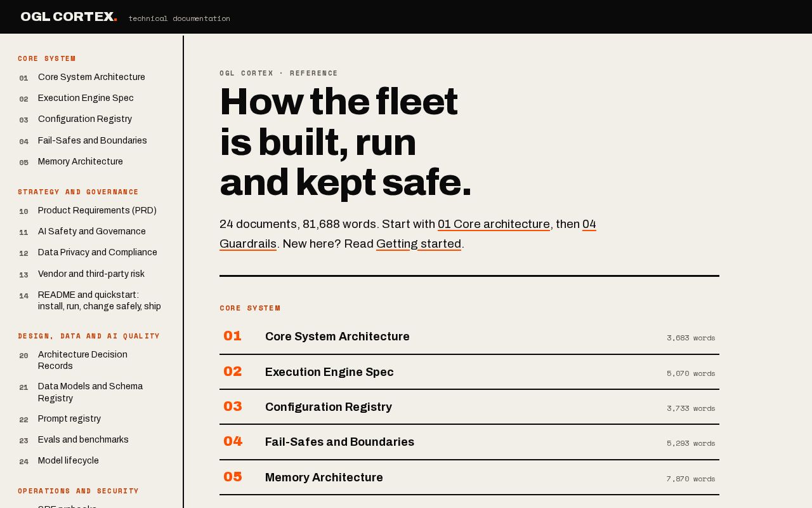The image size is (812, 508).
Task: Click the main 'Core System' section label
Action: 250,308
